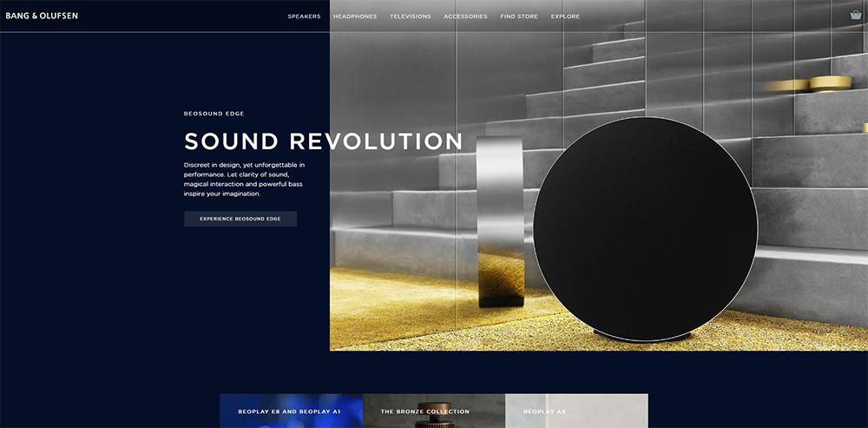Open Beoplay E8 and Beoplay A1 card

291,411
